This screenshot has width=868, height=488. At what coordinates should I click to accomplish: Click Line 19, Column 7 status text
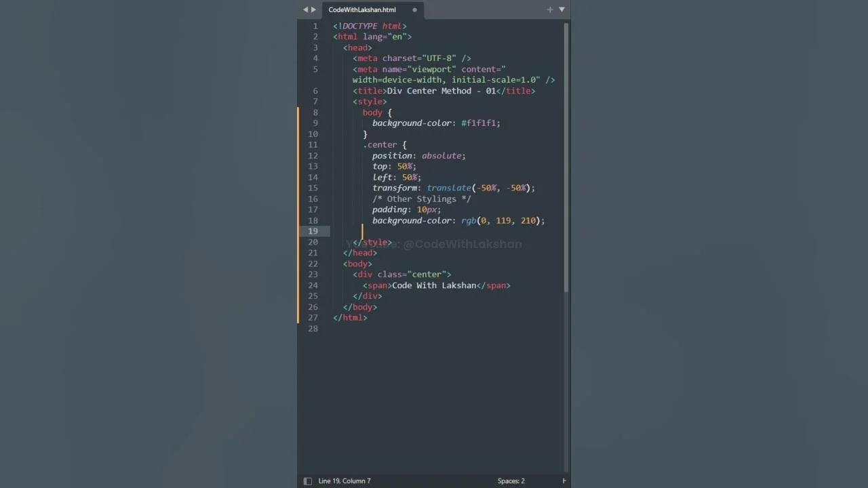(x=344, y=481)
